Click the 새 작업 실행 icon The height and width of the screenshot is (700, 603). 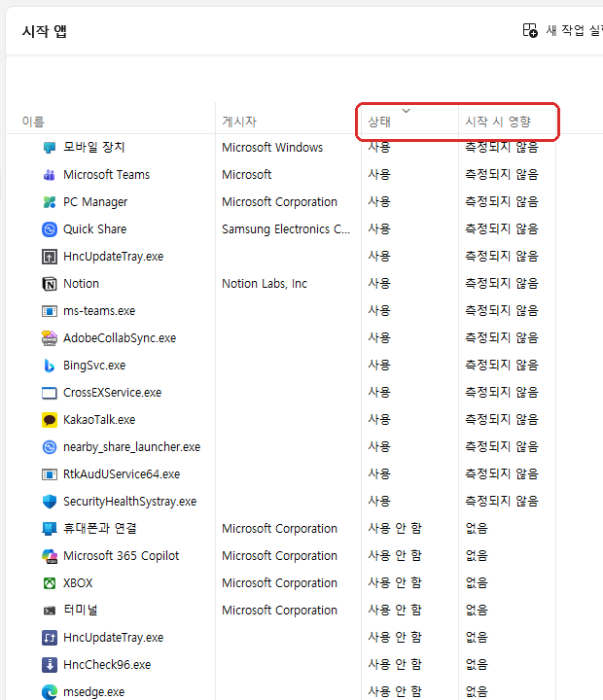pos(530,30)
